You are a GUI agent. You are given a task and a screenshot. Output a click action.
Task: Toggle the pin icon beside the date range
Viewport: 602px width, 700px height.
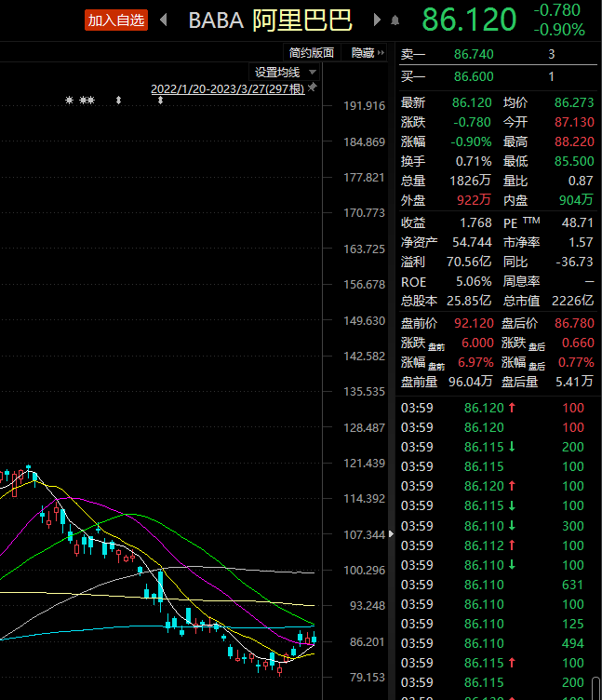(x=313, y=88)
